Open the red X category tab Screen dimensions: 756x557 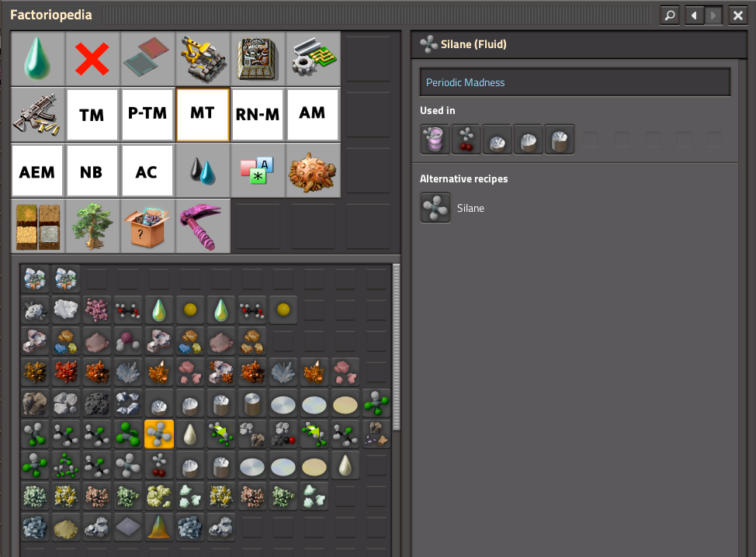pyautogui.click(x=92, y=60)
